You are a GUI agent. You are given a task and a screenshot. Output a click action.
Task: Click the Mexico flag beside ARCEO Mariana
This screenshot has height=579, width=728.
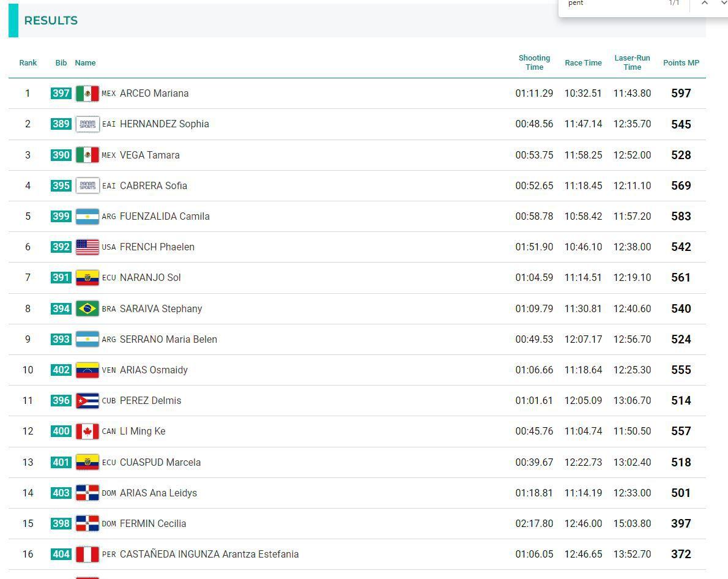[x=87, y=94]
